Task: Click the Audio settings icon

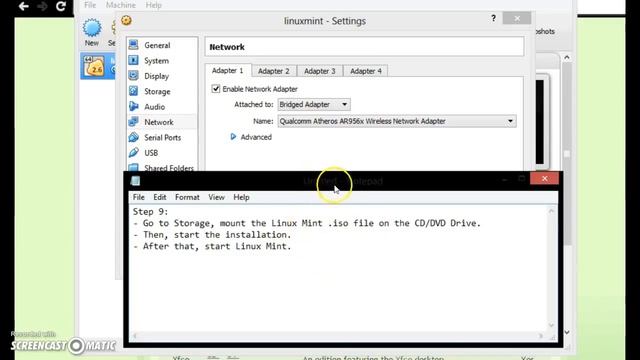Action: click(133, 106)
